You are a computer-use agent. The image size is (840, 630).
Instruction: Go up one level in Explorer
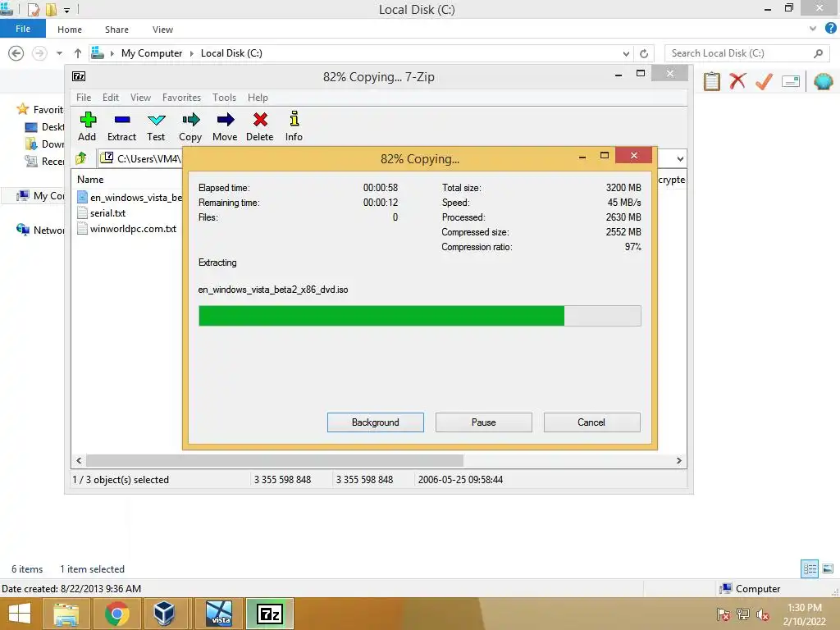(78, 53)
